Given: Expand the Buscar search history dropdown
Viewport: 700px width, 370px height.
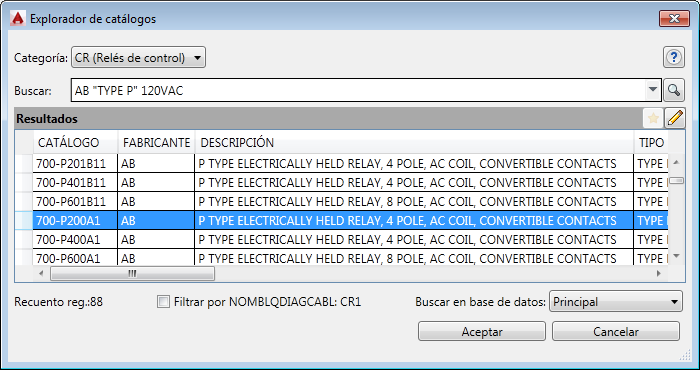Looking at the screenshot, I should (653, 90).
